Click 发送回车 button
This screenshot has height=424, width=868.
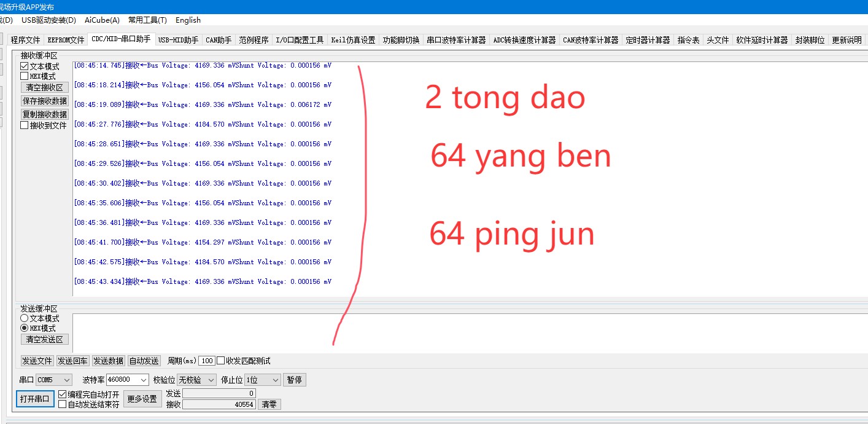(x=73, y=361)
